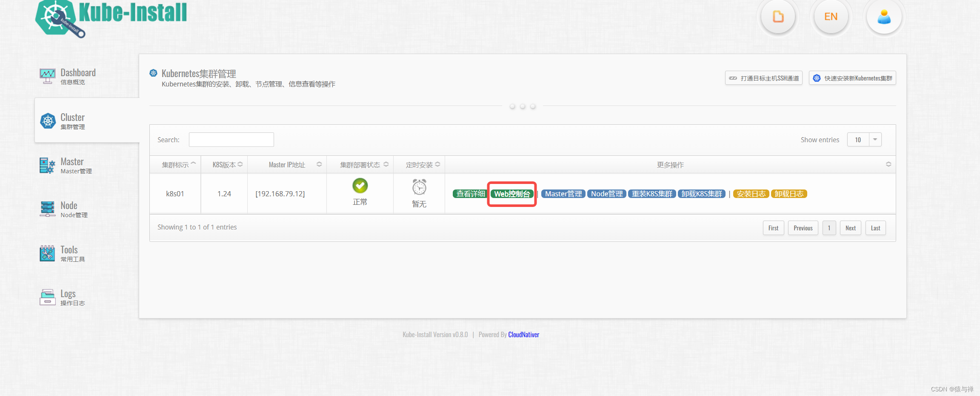
Task: Click the Master server gear icon
Action: [x=48, y=165]
